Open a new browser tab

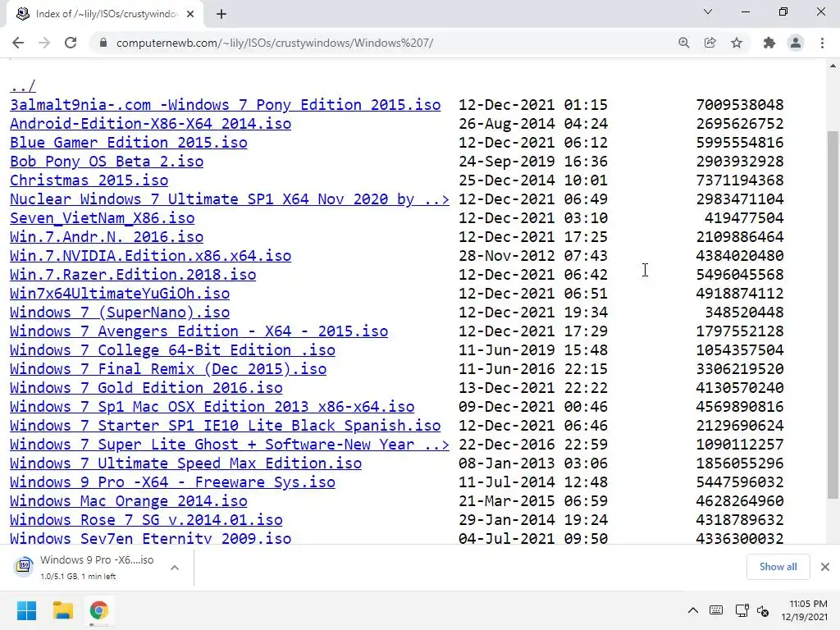pos(221,14)
